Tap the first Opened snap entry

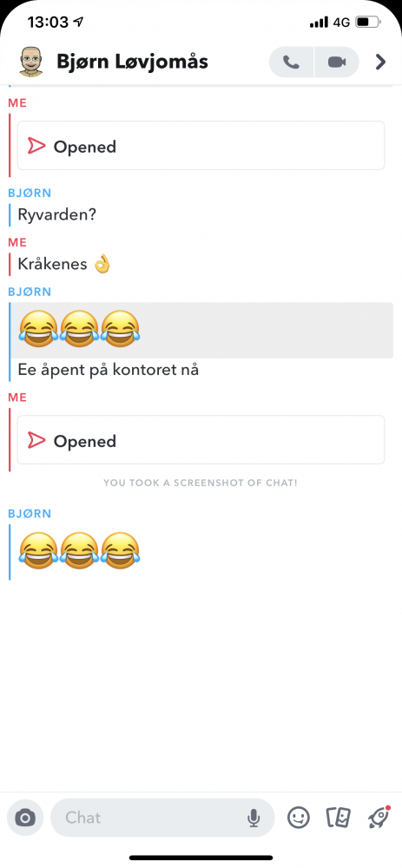point(201,146)
